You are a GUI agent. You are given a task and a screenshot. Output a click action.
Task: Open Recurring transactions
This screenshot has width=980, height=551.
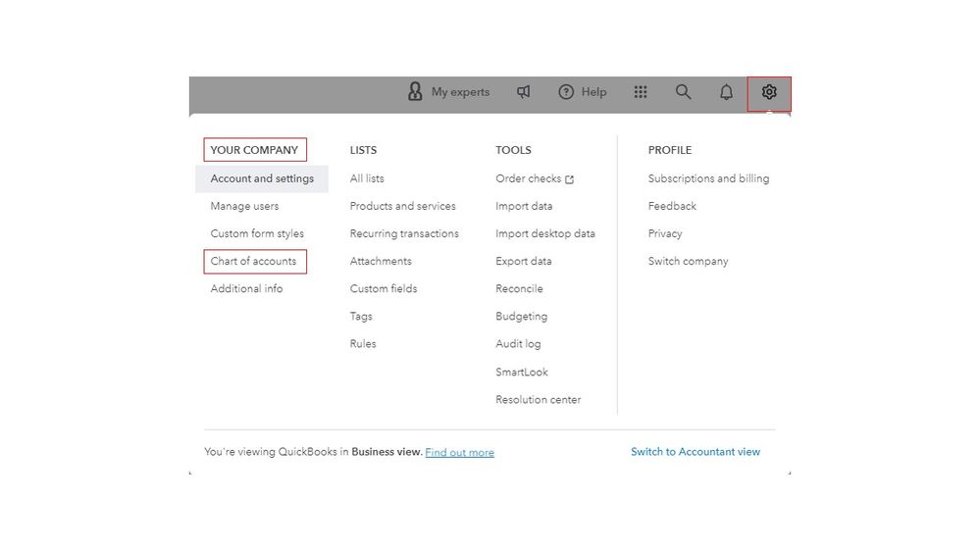point(404,233)
